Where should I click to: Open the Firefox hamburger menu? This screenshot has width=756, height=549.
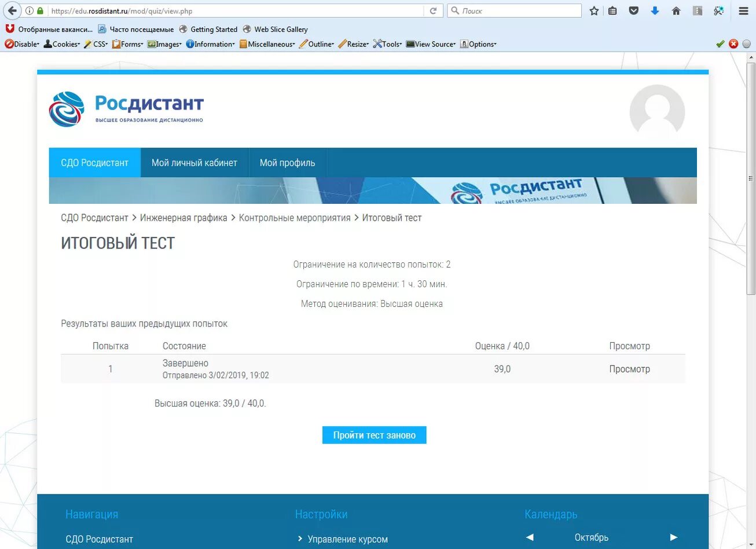point(744,11)
